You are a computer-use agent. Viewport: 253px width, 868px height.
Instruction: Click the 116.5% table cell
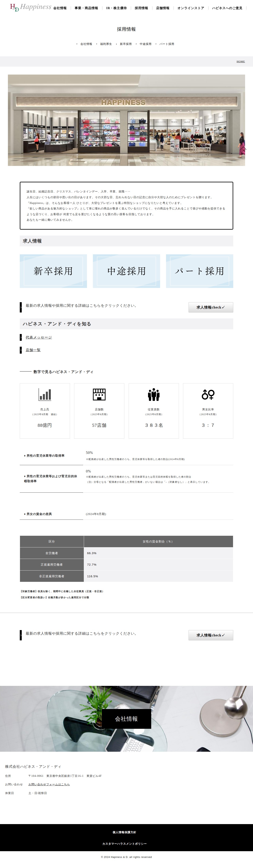point(158,576)
